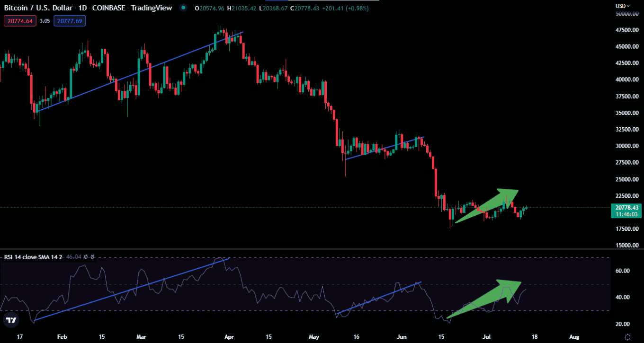644x343 pixels.
Task: Select the 1D interval label
Action: [81, 8]
